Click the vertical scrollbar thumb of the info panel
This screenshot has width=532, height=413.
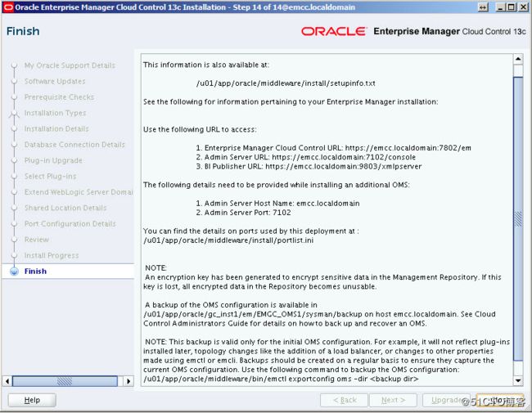tap(518, 218)
